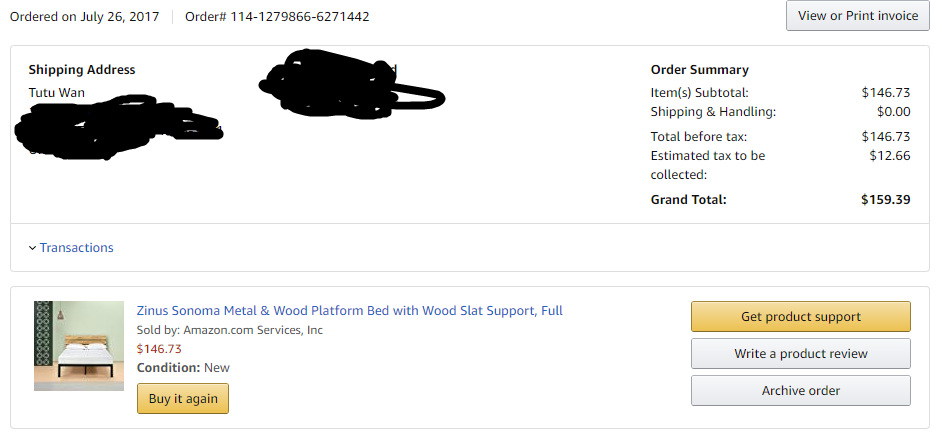Select Write a product review

point(800,354)
